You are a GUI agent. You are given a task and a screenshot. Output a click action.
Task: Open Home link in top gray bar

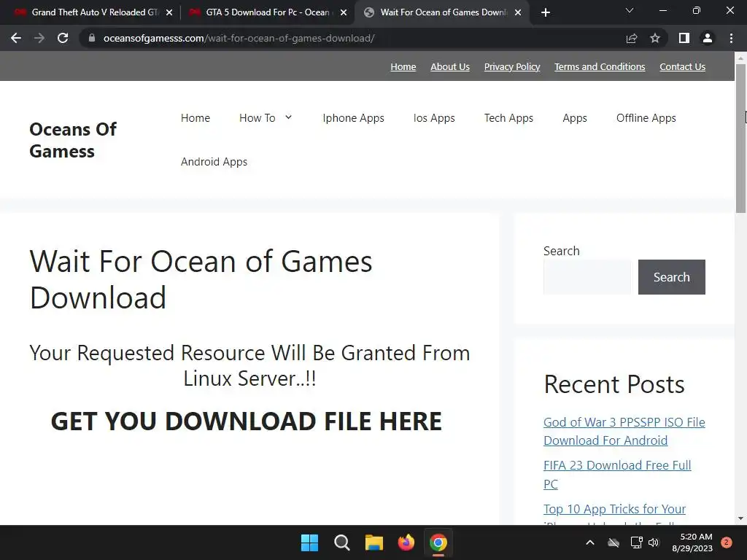(403, 66)
